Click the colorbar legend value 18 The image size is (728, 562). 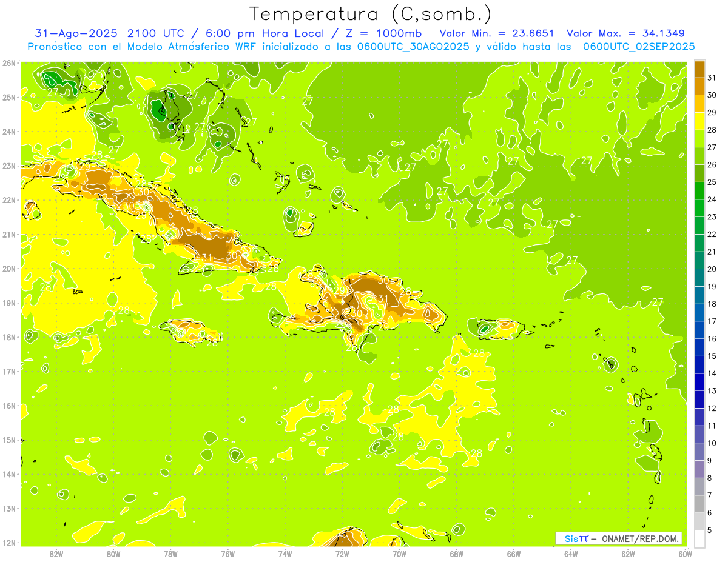coord(712,304)
